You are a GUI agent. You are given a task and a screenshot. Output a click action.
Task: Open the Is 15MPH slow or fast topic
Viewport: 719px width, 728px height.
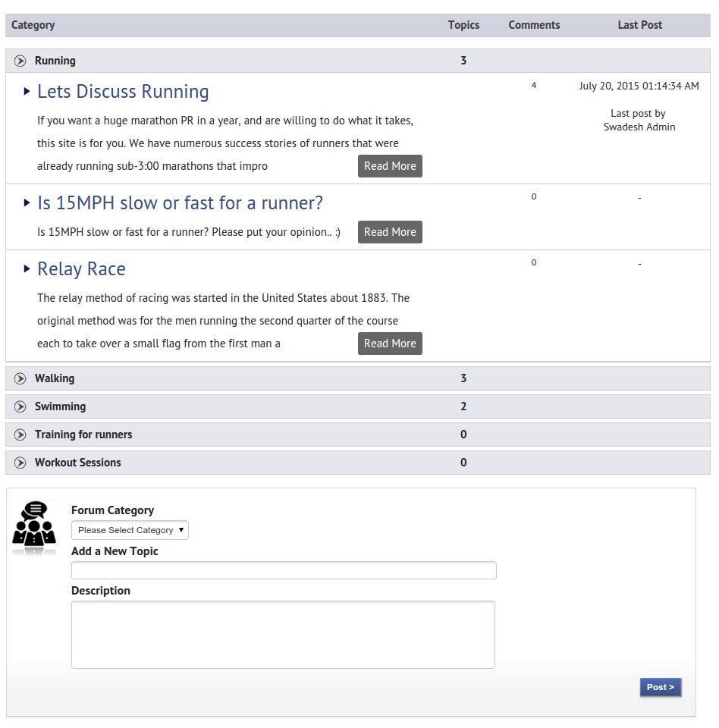click(180, 203)
